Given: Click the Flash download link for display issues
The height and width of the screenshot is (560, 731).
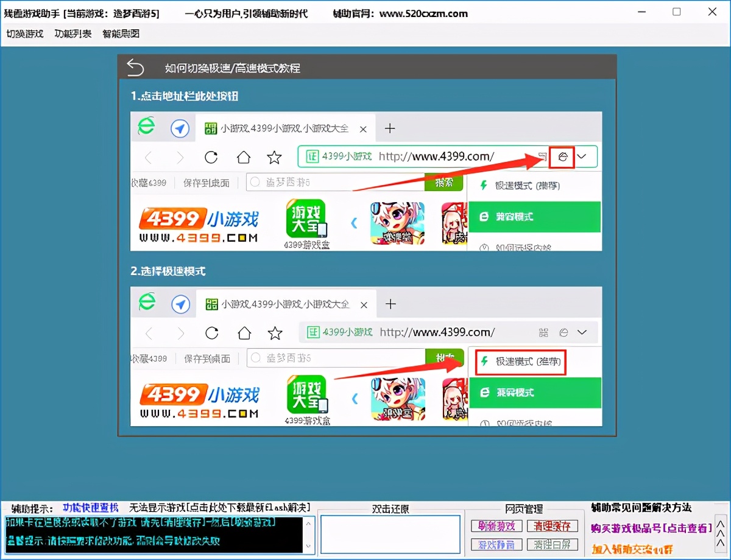Looking at the screenshot, I should point(219,508).
